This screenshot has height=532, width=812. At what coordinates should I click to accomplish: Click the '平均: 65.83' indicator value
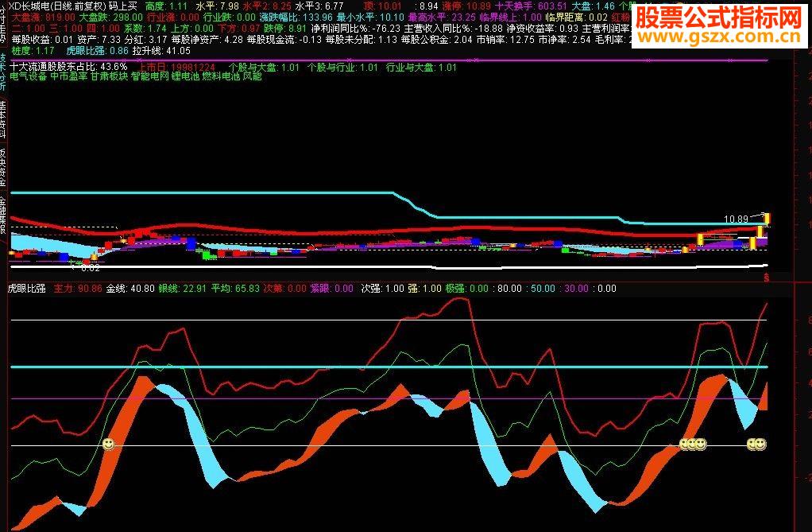point(236,289)
